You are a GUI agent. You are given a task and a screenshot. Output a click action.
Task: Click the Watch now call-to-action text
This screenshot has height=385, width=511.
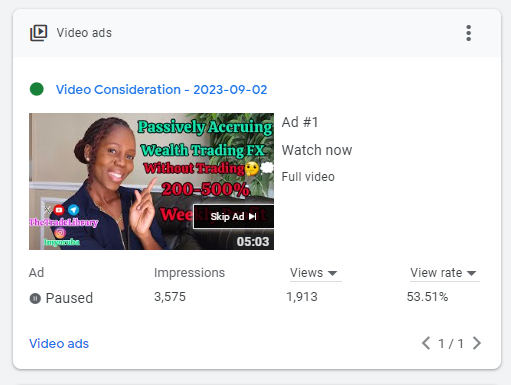point(317,150)
